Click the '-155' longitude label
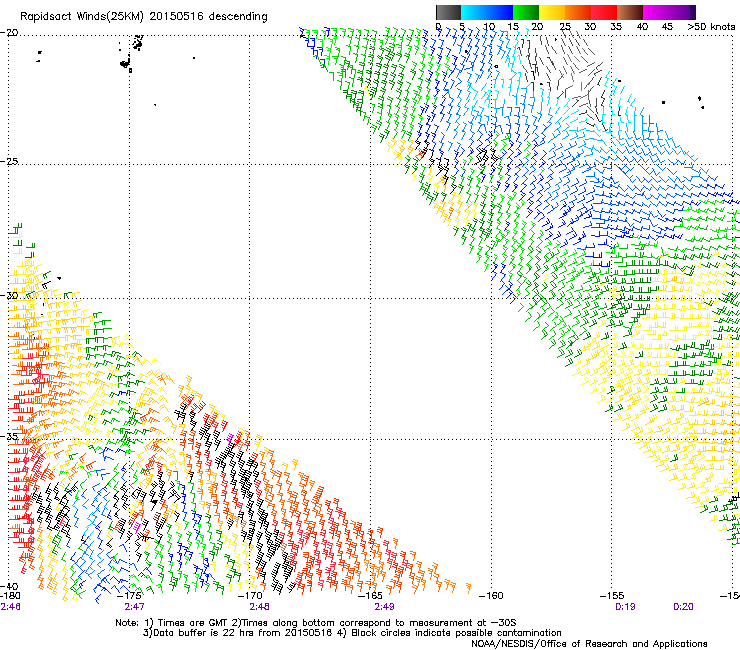740x650 pixels. (612, 596)
